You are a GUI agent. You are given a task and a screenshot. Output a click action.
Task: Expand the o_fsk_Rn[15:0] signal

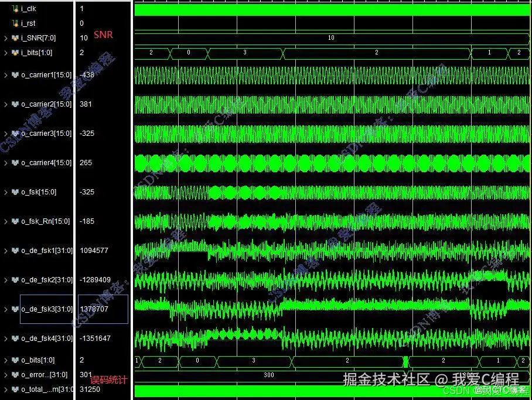[6, 221]
